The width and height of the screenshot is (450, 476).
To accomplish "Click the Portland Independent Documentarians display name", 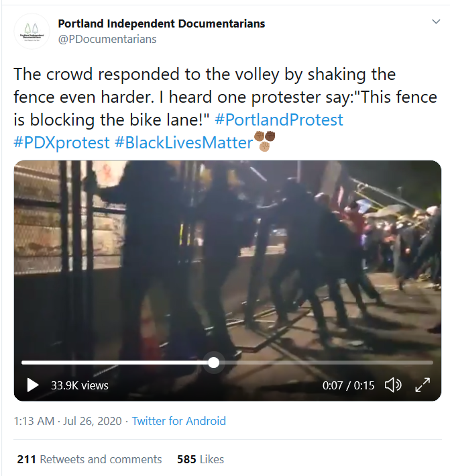I will click(x=162, y=23).
